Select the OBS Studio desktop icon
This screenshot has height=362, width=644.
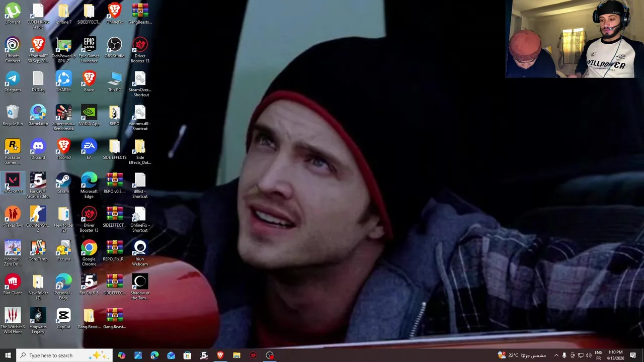(x=115, y=47)
